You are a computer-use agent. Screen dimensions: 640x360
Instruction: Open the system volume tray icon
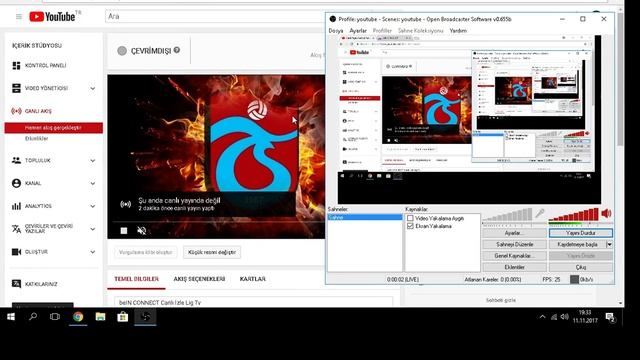pyautogui.click(x=564, y=317)
